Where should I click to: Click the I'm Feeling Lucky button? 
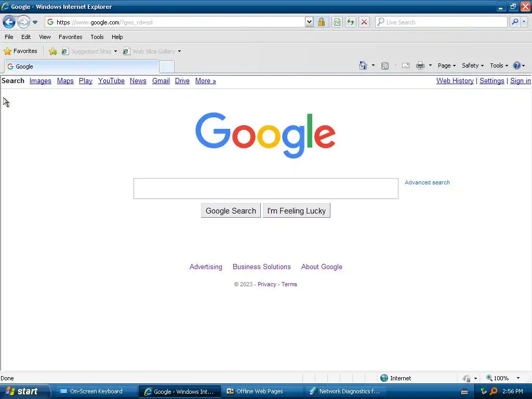click(297, 211)
